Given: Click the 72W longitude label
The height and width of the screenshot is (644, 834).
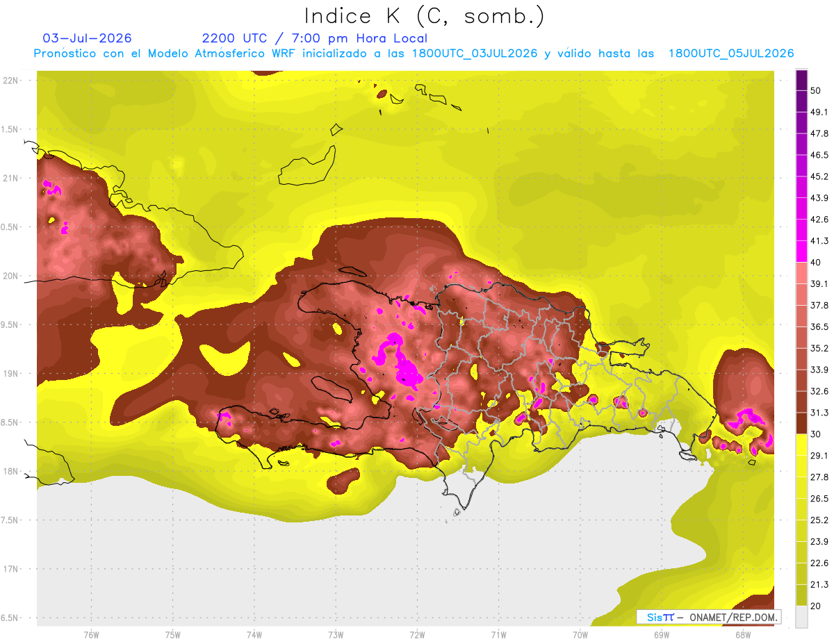Looking at the screenshot, I should click(x=417, y=635).
